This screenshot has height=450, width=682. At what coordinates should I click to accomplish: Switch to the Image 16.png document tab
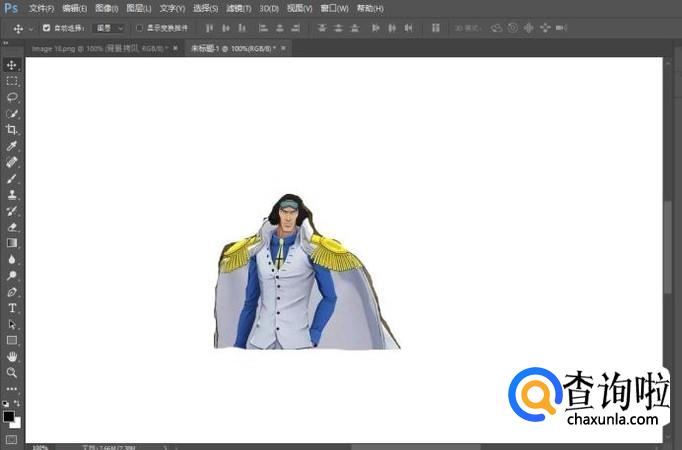pos(101,47)
